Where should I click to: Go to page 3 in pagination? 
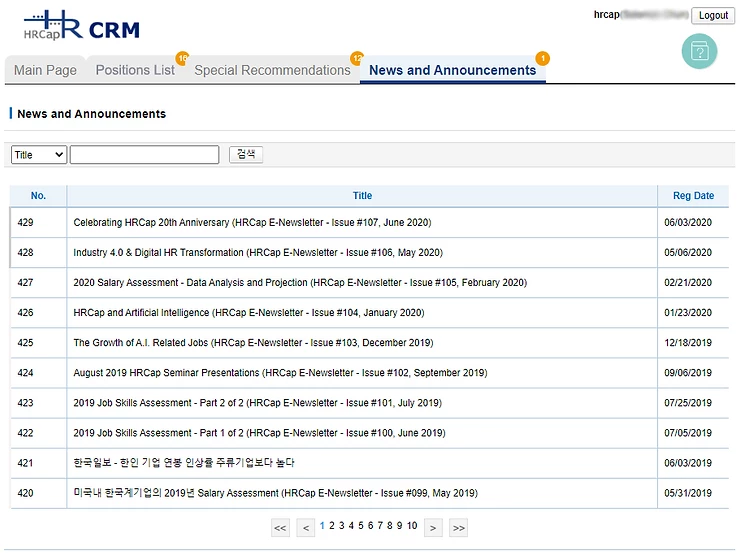(342, 525)
